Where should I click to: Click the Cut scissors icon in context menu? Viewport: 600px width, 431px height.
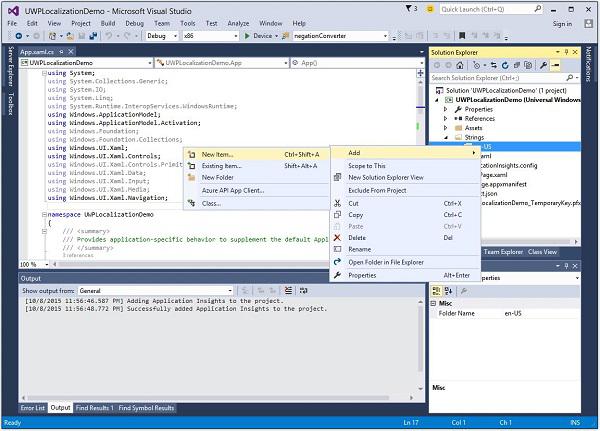tap(337, 203)
